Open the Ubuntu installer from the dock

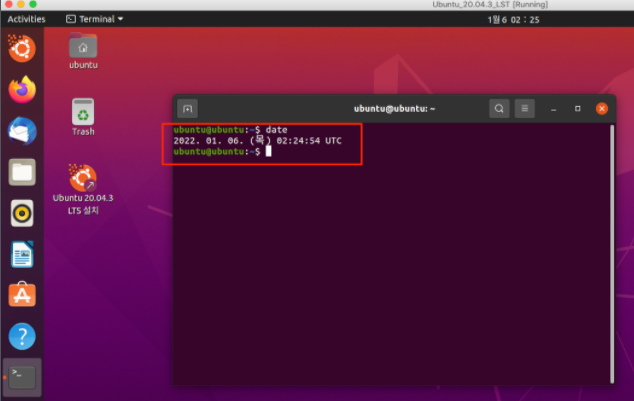[x=22, y=49]
